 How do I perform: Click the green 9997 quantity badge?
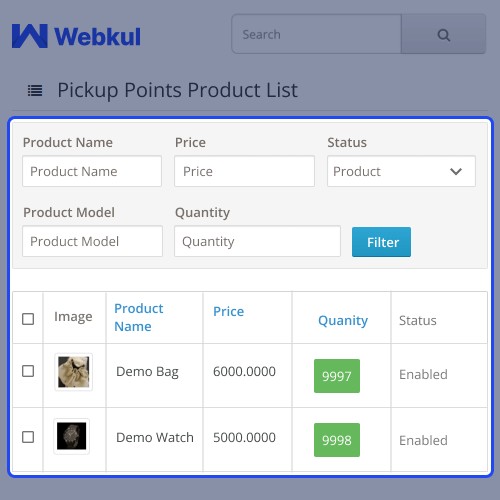337,376
